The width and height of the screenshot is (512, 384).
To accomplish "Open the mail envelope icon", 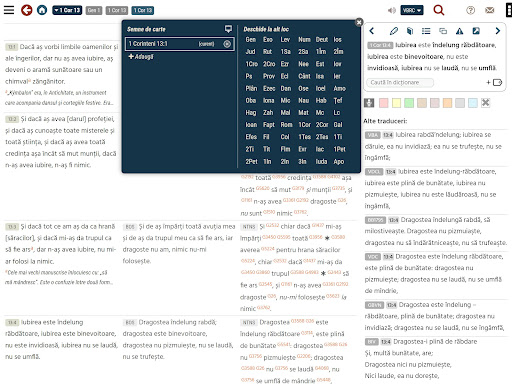I will [489, 10].
